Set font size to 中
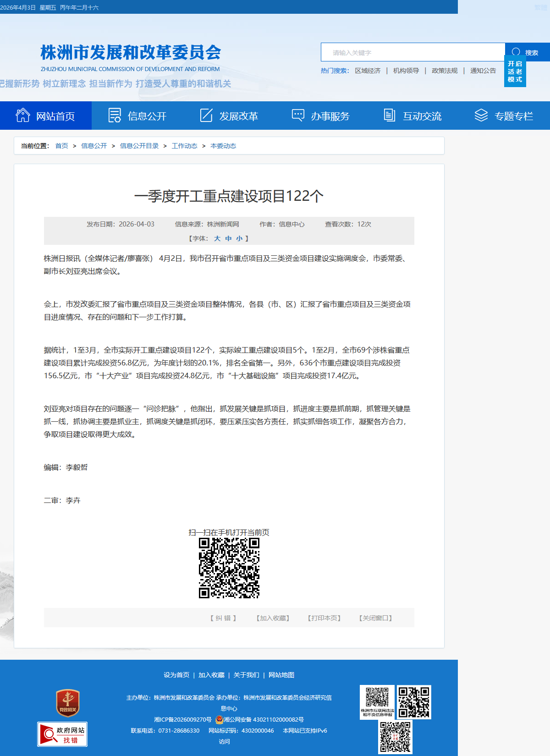This screenshot has height=756, width=550. [228, 238]
